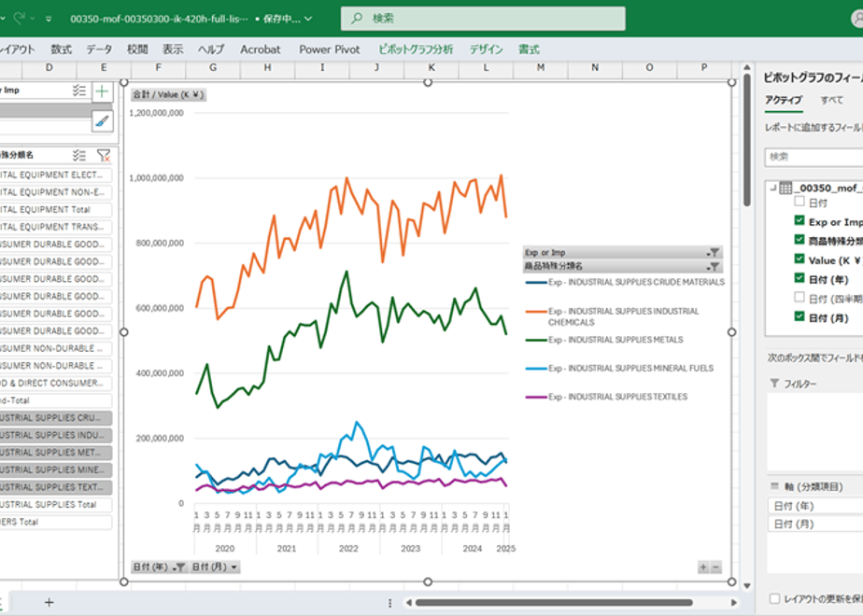Uncheck the Exp or Imp field
This screenshot has height=616, width=863.
(x=799, y=220)
